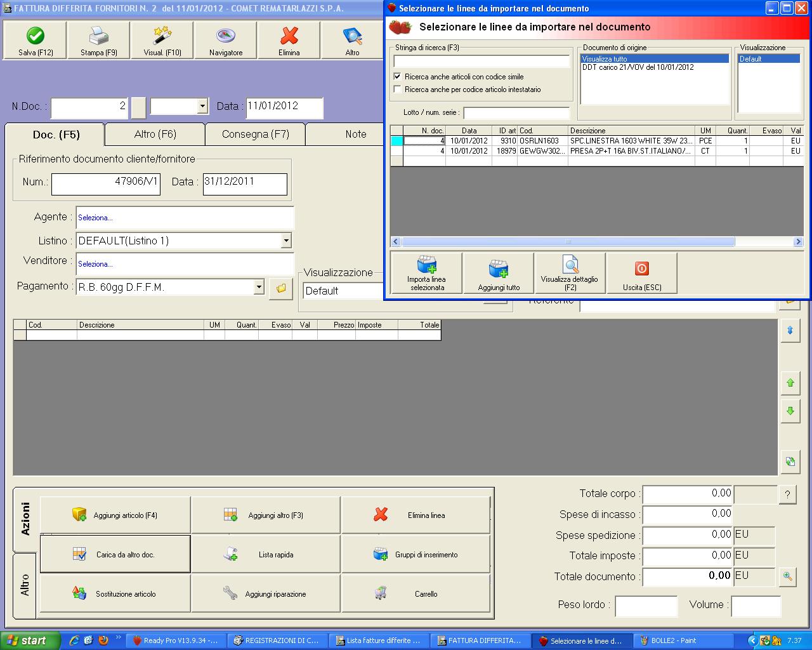This screenshot has width=812, height=650.
Task: Click Visualizza dettaglio (F2)
Action: coord(570,273)
